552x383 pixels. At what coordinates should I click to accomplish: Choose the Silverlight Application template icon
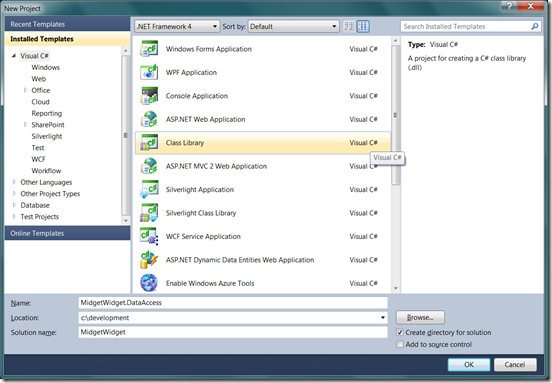pyautogui.click(x=149, y=189)
